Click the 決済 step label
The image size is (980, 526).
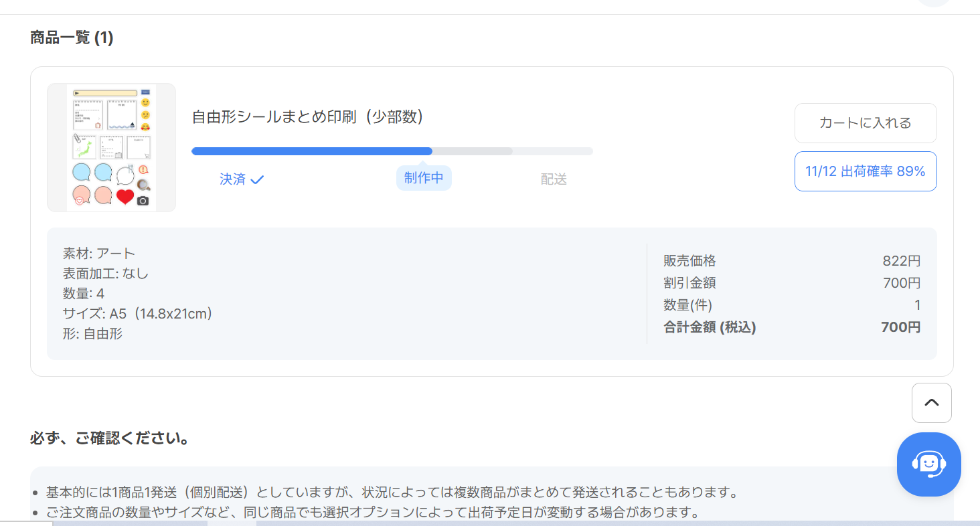coord(233,179)
